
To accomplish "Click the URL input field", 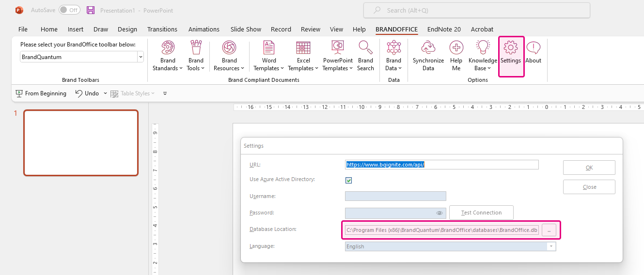I will point(442,165).
